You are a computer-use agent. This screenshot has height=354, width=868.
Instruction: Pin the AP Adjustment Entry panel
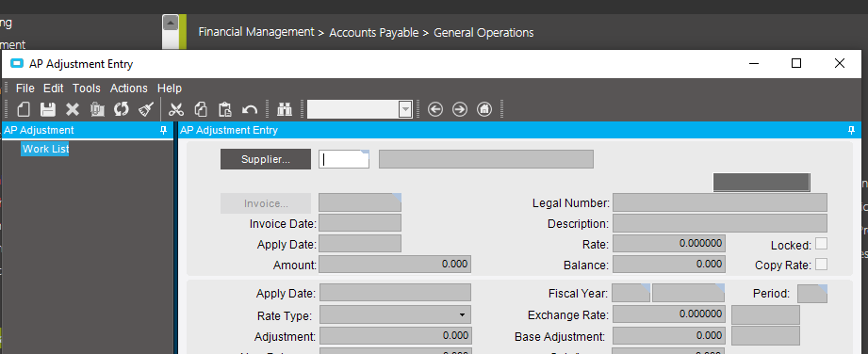tap(851, 130)
